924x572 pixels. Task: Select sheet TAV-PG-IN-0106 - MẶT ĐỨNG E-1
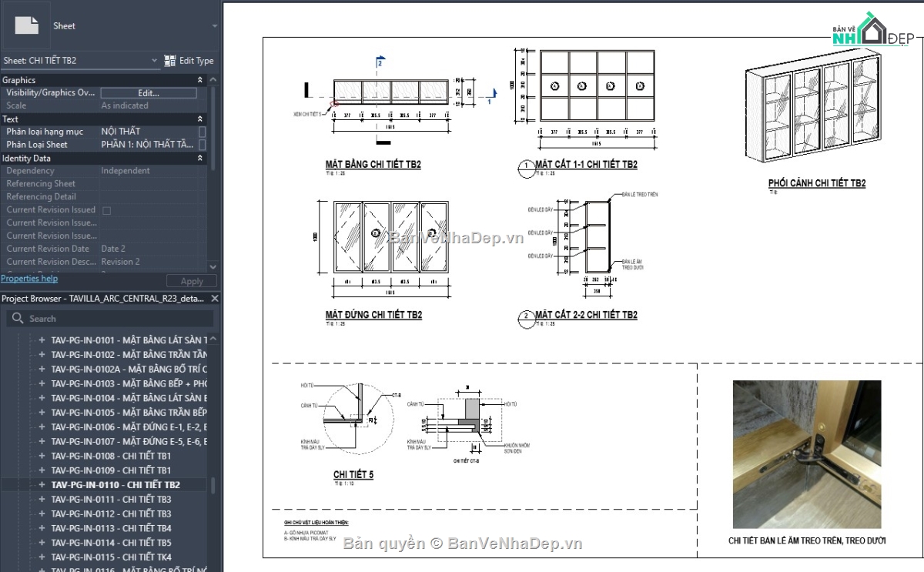click(129, 427)
